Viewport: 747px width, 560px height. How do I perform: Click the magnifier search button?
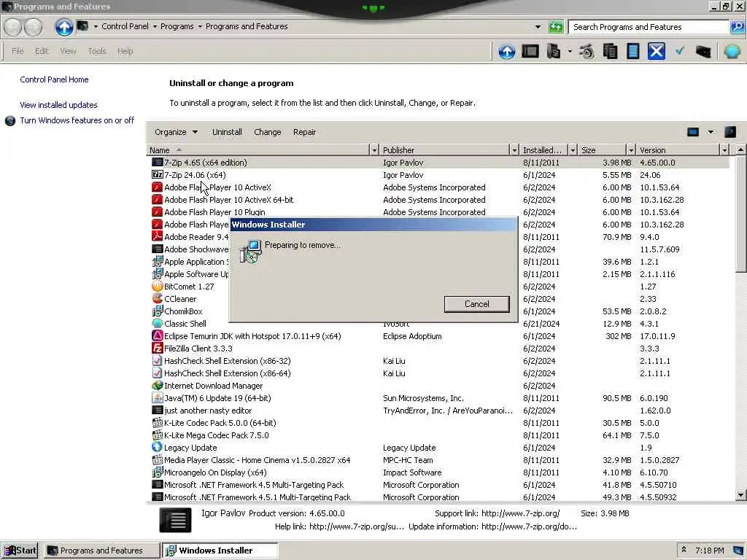tap(737, 27)
